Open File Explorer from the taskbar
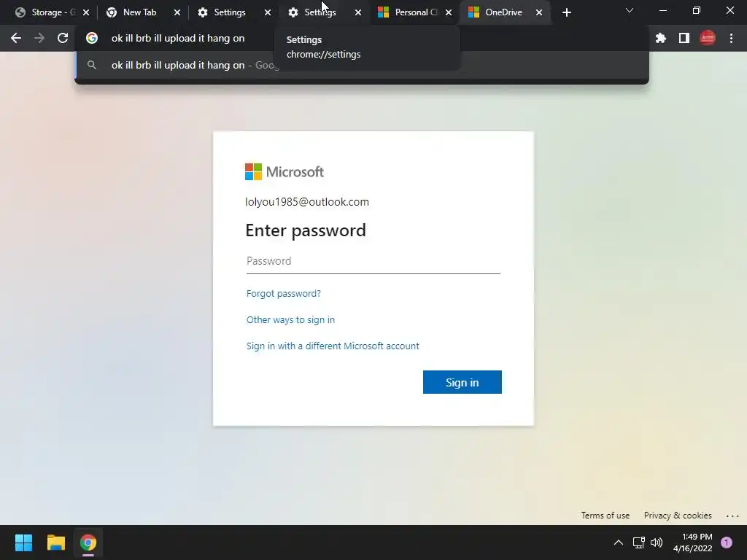 coord(55,542)
